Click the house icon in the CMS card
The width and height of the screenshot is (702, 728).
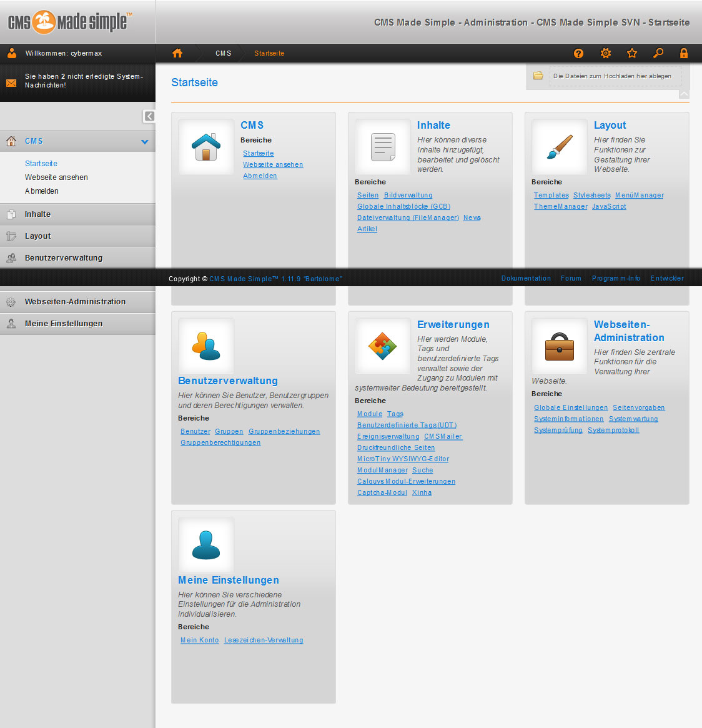[206, 147]
